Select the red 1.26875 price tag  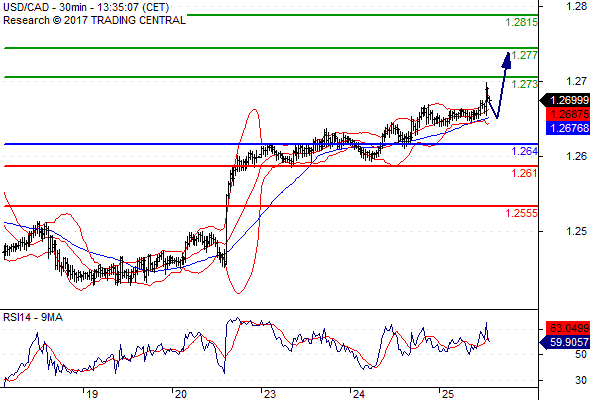(568, 114)
